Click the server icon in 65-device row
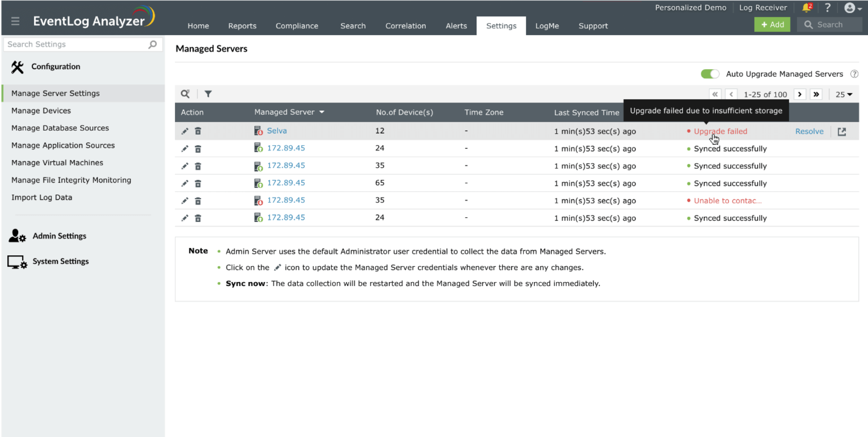The height and width of the screenshot is (437, 868). pos(258,183)
